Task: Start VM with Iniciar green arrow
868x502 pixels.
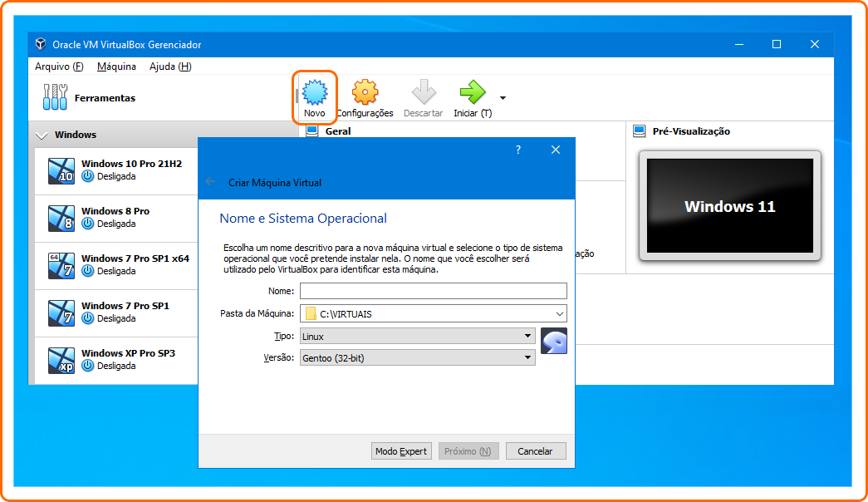Action: click(472, 92)
